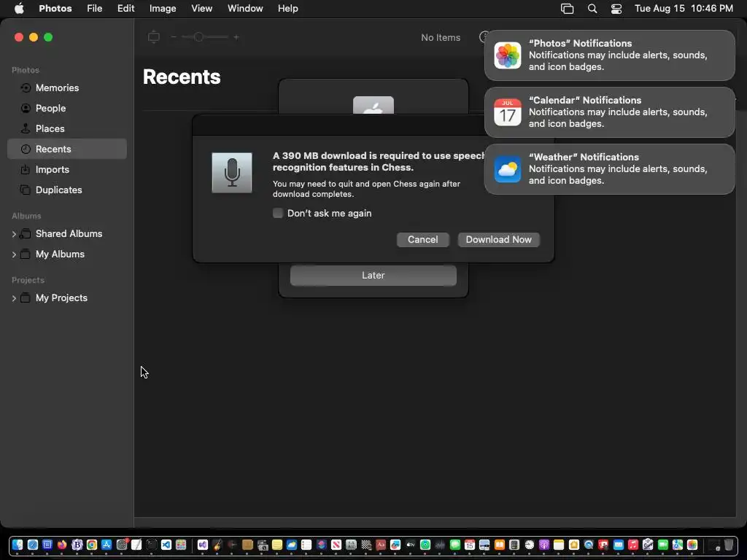Open Terminal from the Dock
The height and width of the screenshot is (560, 747).
[x=152, y=545]
